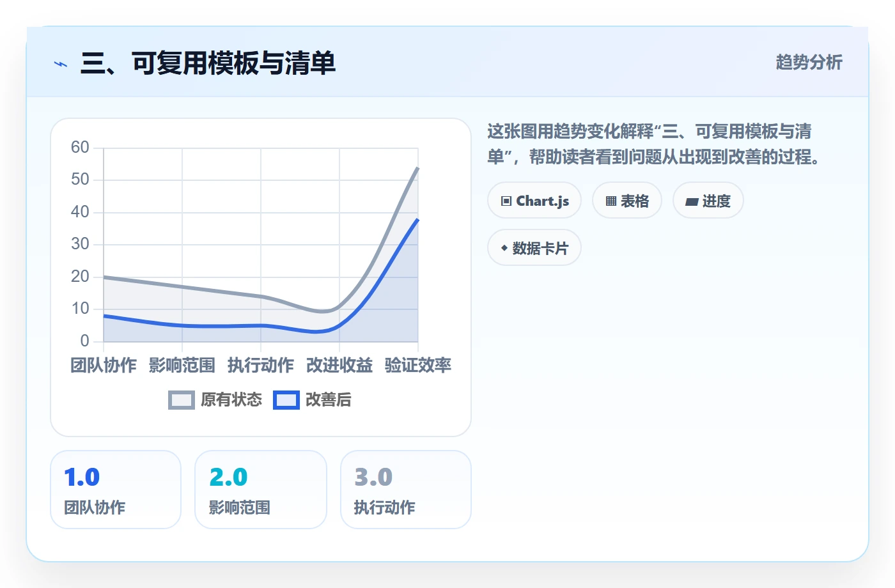Click the 数据卡片 diamond icon
The width and height of the screenshot is (895, 588).
504,248
